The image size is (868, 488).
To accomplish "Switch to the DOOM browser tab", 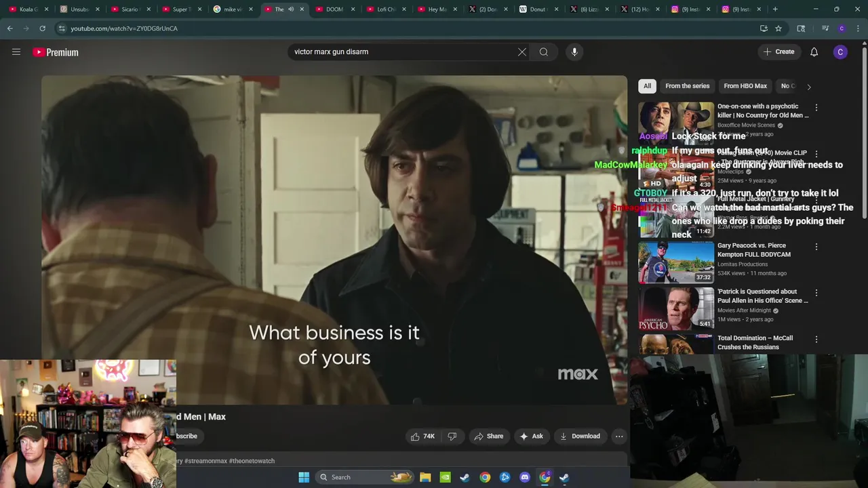I will (x=330, y=9).
